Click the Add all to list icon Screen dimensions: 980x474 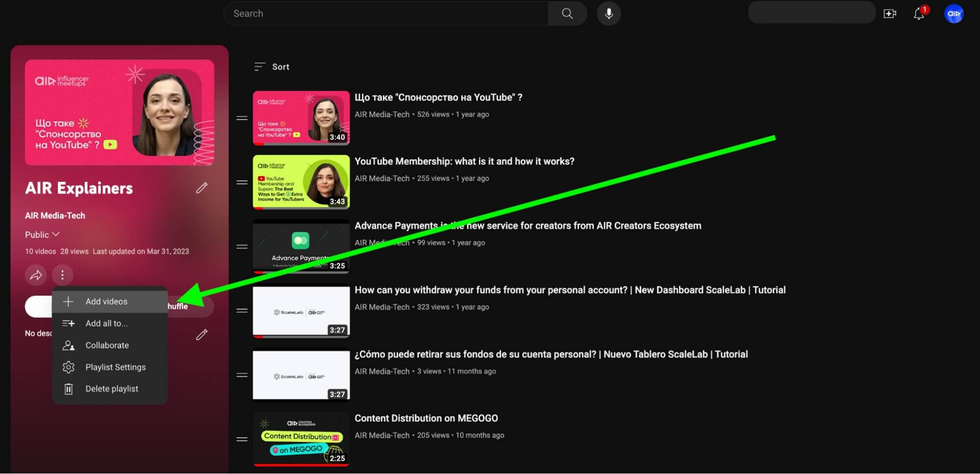coord(69,324)
